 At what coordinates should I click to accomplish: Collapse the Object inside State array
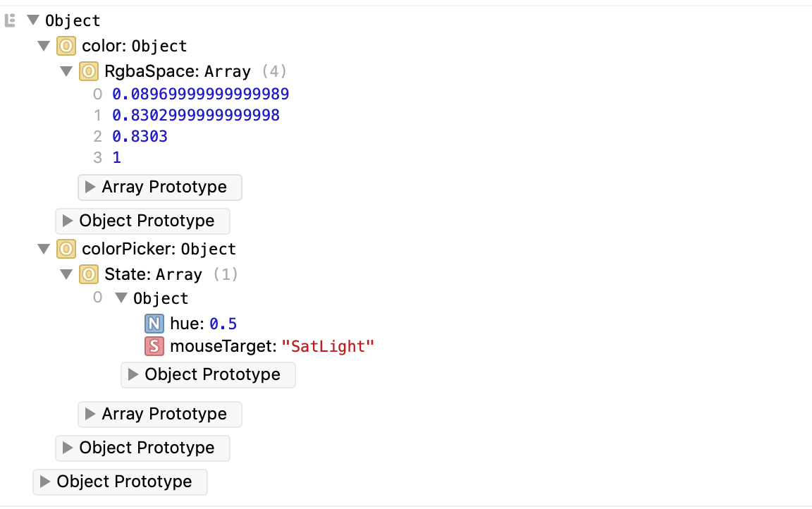point(121,298)
